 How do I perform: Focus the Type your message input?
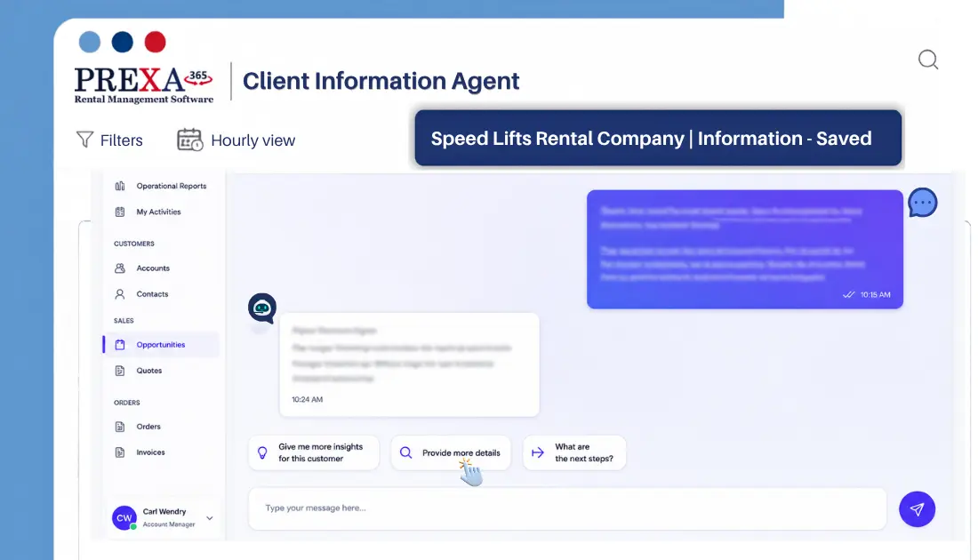[567, 508]
